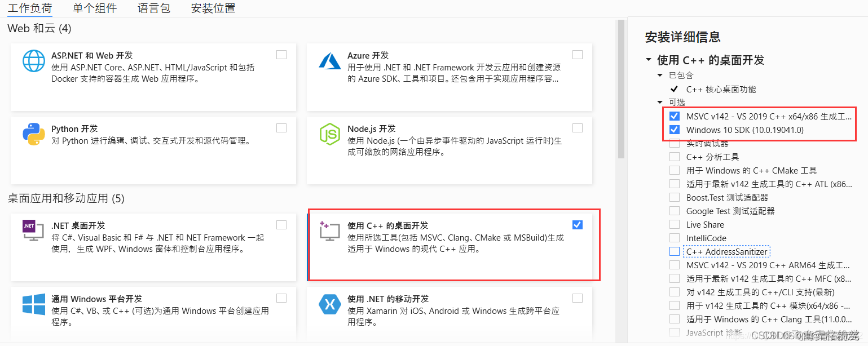Check the C++ 分析工具 option

(674, 157)
